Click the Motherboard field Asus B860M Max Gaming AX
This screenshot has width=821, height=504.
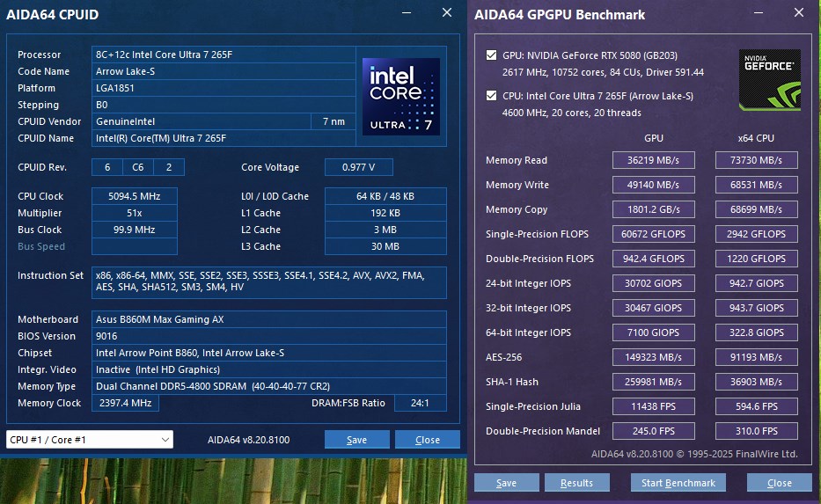268,319
